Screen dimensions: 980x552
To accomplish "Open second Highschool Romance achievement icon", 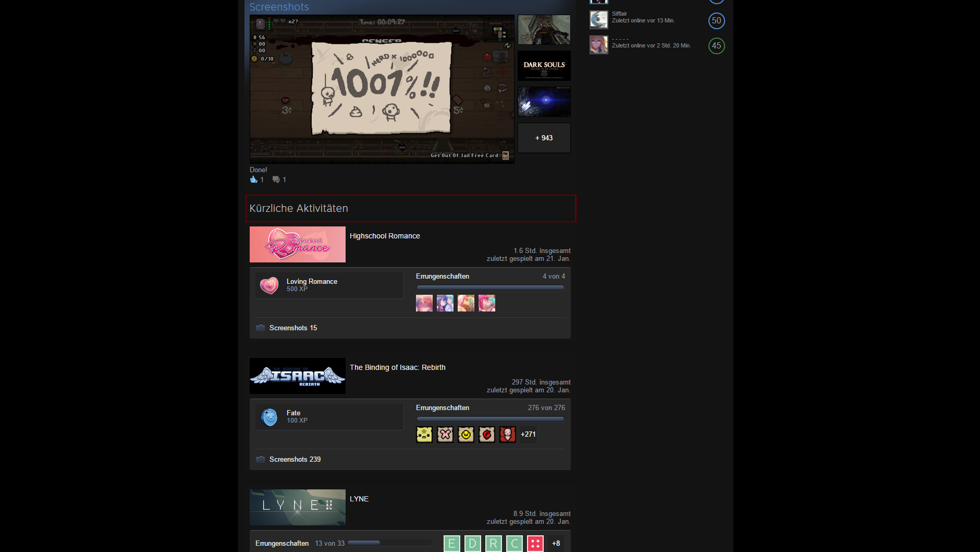I will (x=445, y=303).
